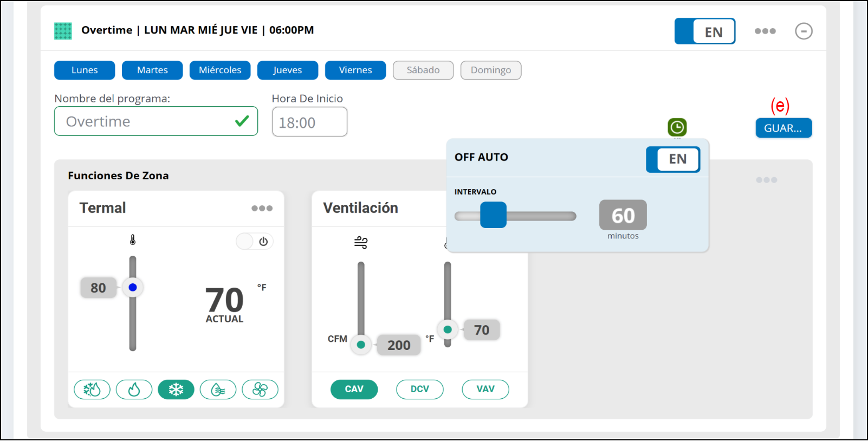The height and width of the screenshot is (441, 868).
Task: Toggle the OFF AUTO enable switch
Action: pyautogui.click(x=672, y=159)
